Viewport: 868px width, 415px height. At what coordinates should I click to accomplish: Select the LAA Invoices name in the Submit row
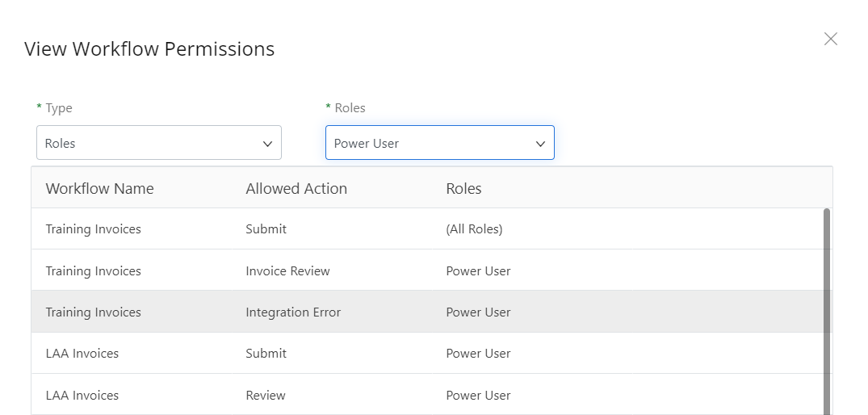(x=82, y=354)
